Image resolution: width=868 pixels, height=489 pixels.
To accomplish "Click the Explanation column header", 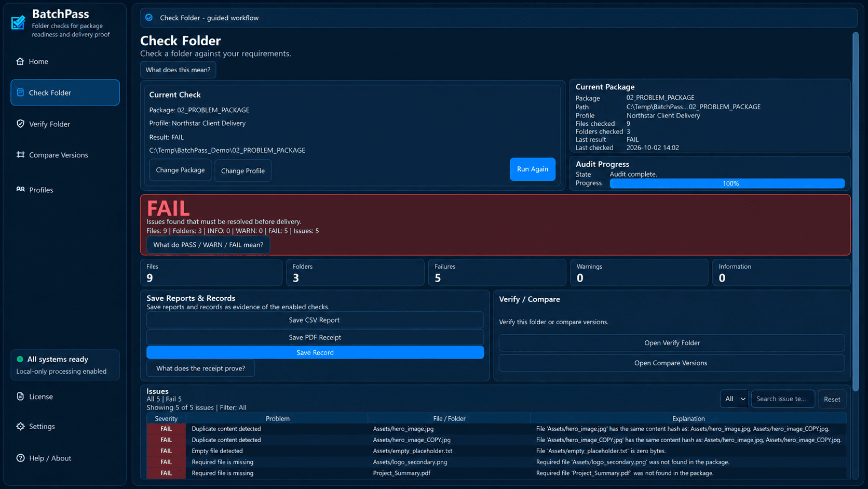I will 688,418.
